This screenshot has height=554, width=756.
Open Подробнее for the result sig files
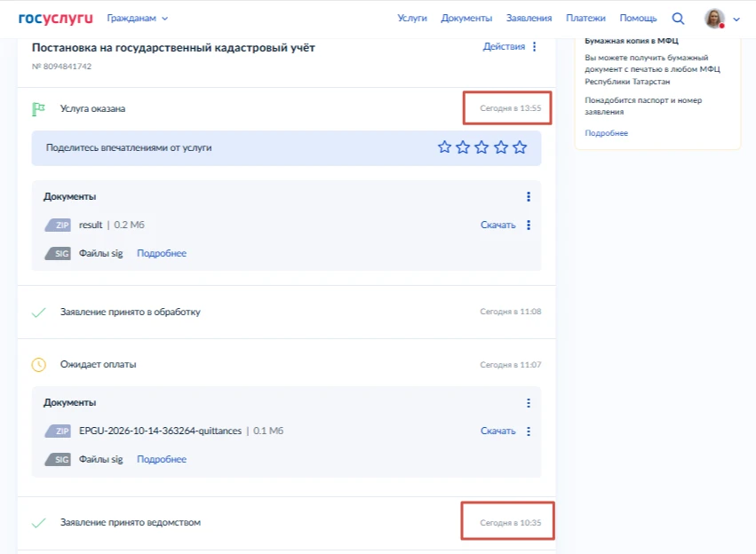pos(162,253)
